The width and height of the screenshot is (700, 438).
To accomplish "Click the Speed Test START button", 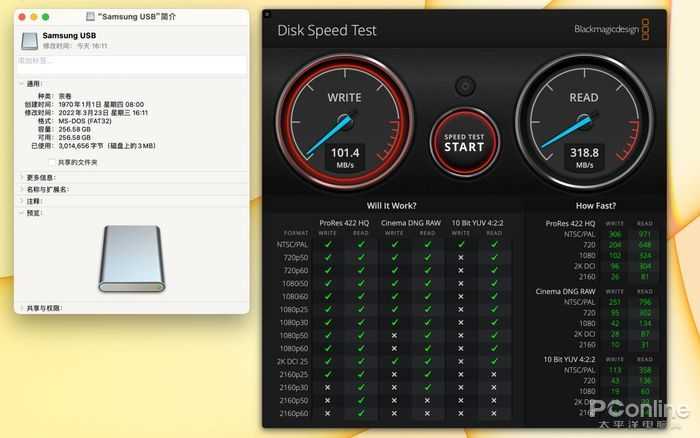I will tap(464, 142).
